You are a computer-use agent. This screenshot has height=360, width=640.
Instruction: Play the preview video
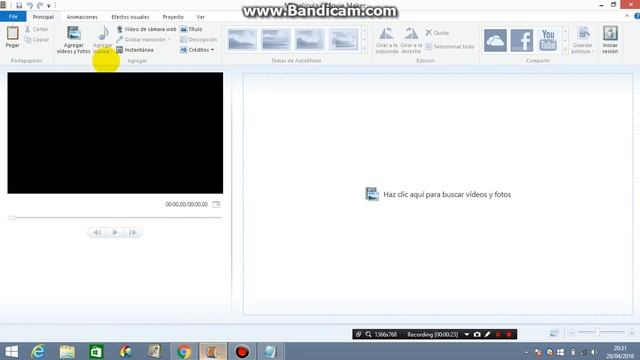click(x=115, y=232)
